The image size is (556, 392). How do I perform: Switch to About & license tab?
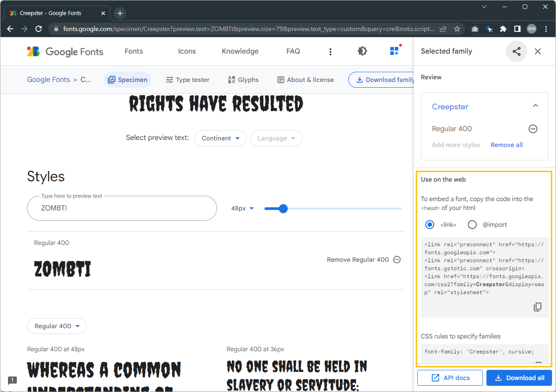click(306, 80)
